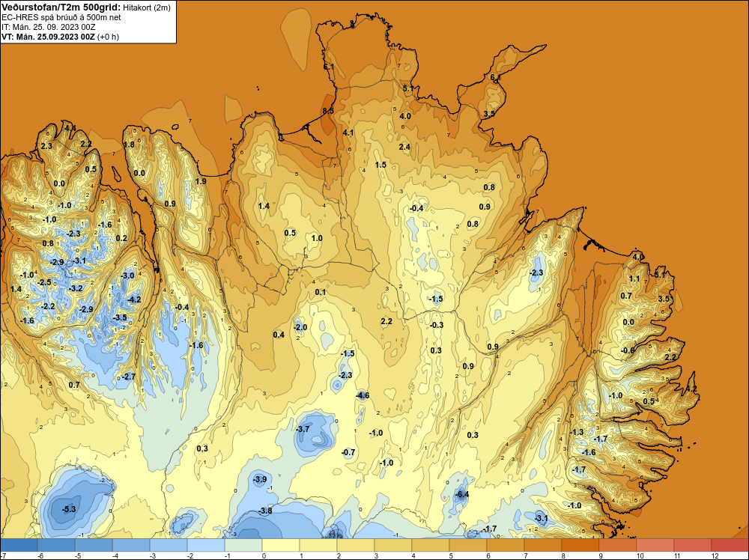
Task: Click the 'IT: Mán. 25. 09. 2023 00Z' line
Action: tap(48, 27)
